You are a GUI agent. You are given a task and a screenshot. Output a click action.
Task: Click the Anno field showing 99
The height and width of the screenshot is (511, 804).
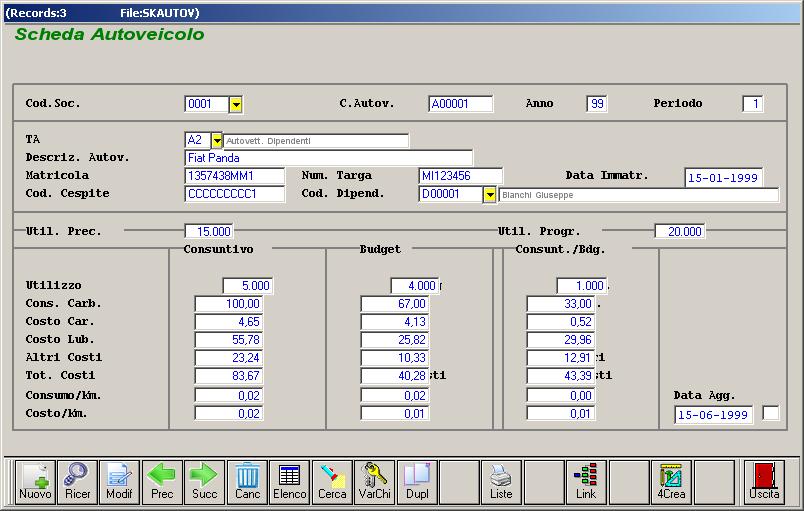(x=597, y=104)
